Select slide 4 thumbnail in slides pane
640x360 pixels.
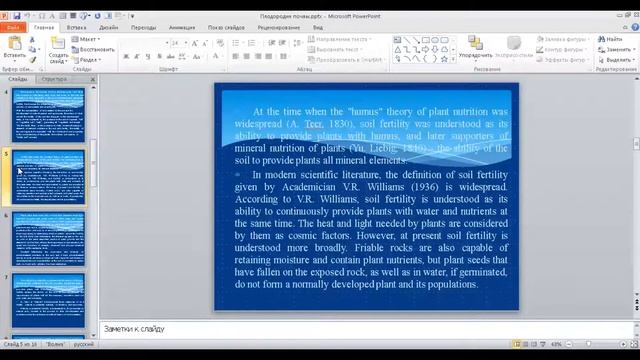(49, 115)
